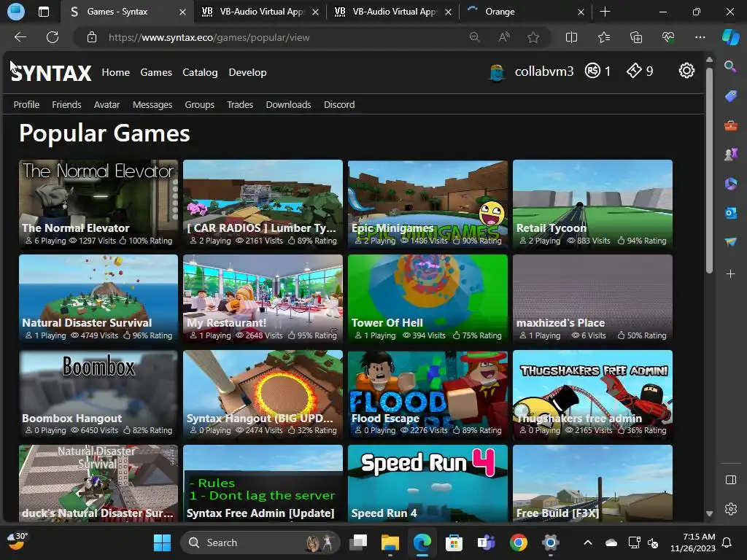Open Avatar subnav link
The width and height of the screenshot is (747, 560).
[107, 104]
